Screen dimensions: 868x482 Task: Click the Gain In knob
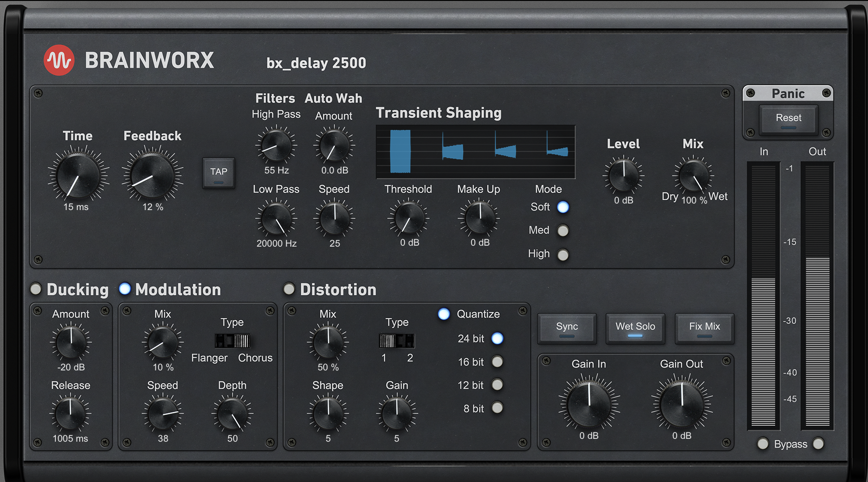[589, 404]
